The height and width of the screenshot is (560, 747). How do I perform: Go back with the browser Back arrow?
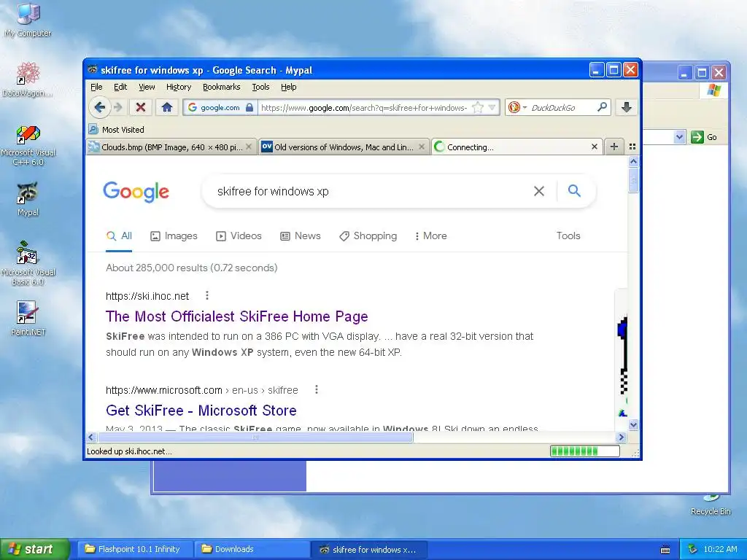(99, 108)
